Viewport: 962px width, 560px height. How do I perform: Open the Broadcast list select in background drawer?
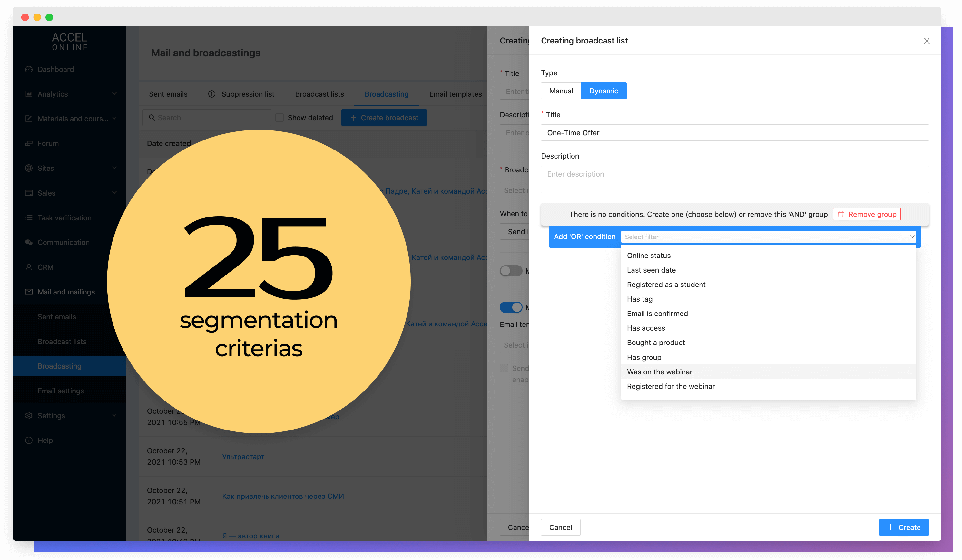coord(514,190)
